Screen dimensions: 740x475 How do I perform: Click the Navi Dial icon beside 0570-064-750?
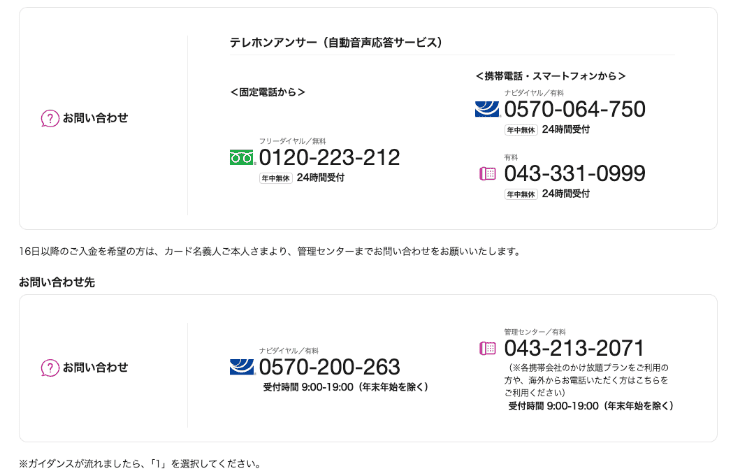coord(487,108)
